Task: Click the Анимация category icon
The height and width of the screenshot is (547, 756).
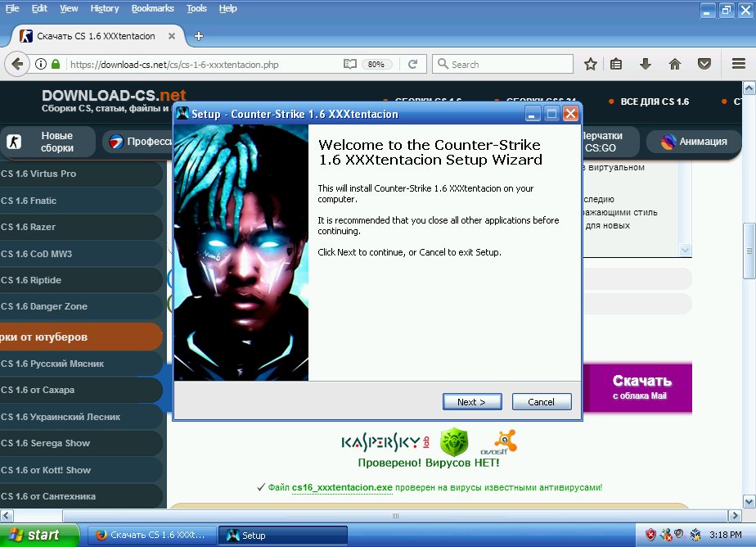Action: pos(668,142)
